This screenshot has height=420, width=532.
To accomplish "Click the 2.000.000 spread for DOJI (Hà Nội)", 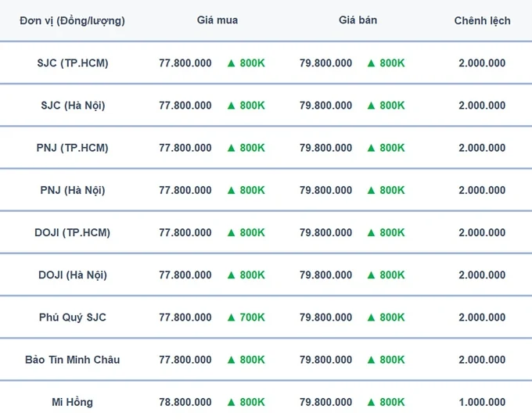I will tap(482, 275).
